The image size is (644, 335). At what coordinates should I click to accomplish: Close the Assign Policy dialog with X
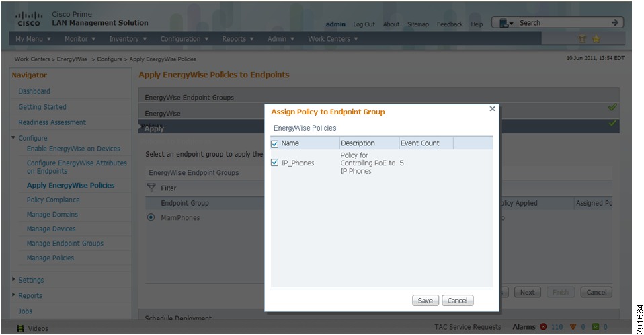pos(493,108)
